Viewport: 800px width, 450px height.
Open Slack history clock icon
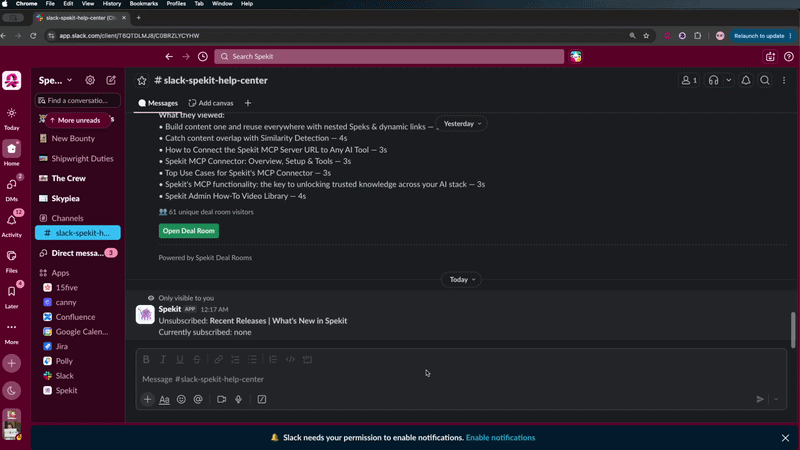203,56
